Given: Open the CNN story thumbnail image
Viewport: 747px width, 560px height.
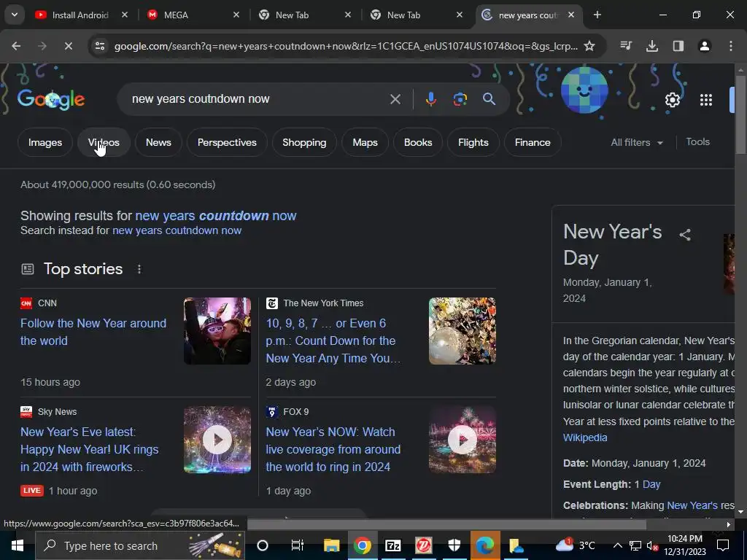Looking at the screenshot, I should click(x=217, y=331).
